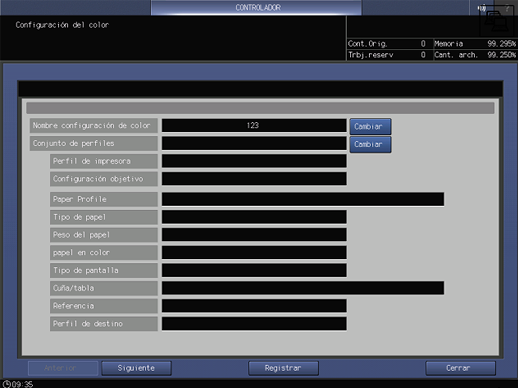Click Cambiar next to Conjunto de perfiles
The width and height of the screenshot is (518, 388).
[x=370, y=144]
